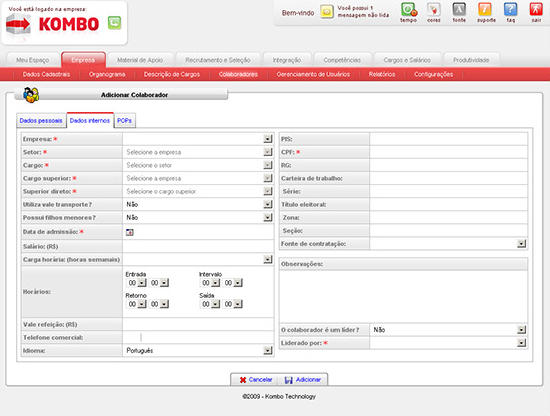Screen dimensions: 550x416
Task: Click the Cancelar button
Action: [x=256, y=380]
